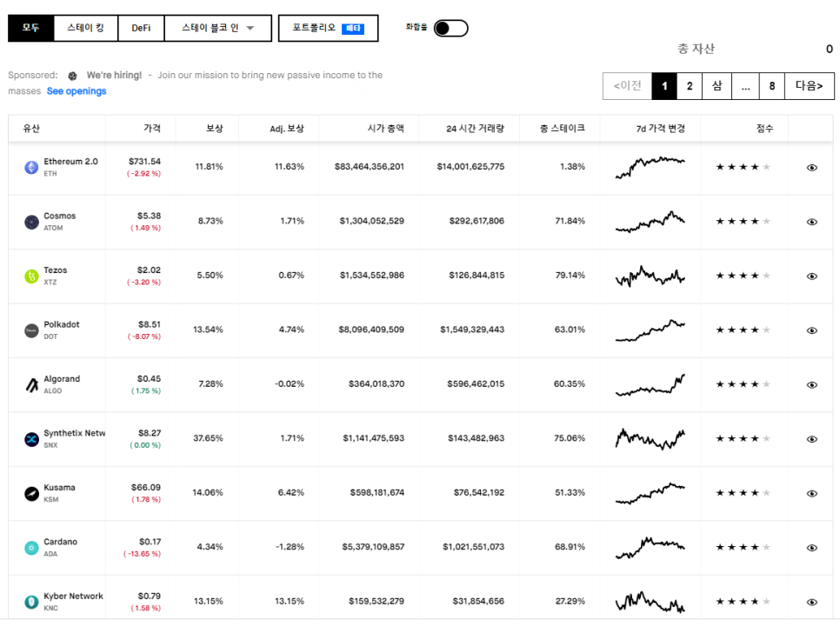The image size is (840, 620).
Task: Click the Cardano price $0.17
Action: (150, 542)
